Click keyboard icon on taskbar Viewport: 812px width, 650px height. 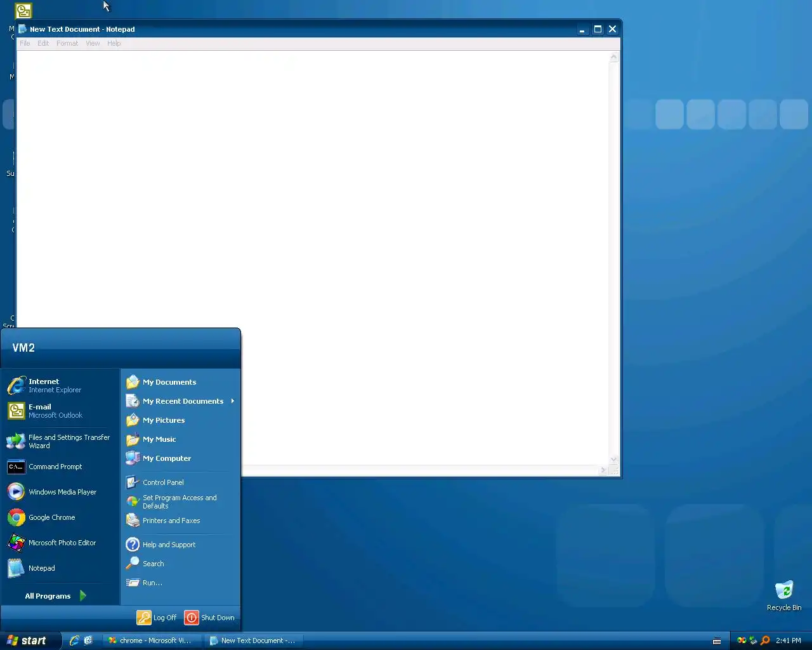[x=717, y=641]
